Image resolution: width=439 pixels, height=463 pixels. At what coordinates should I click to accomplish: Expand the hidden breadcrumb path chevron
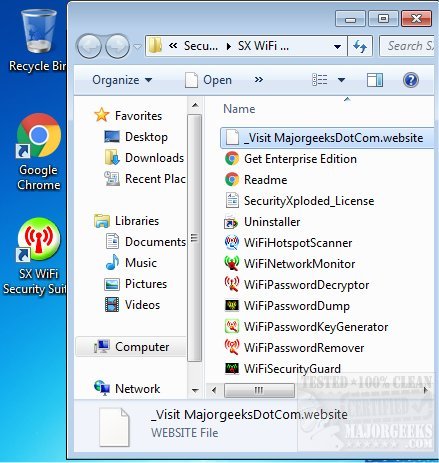173,46
